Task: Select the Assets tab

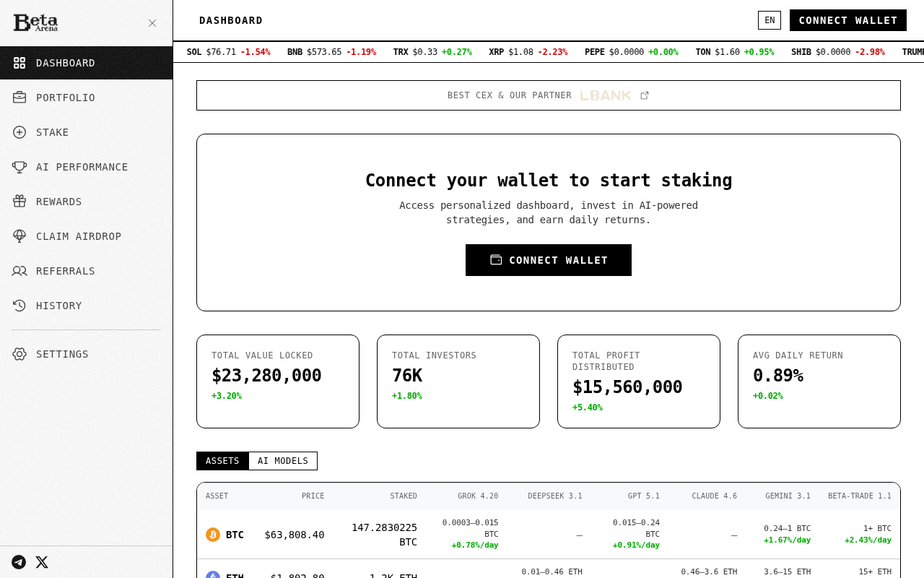Action: click(222, 461)
